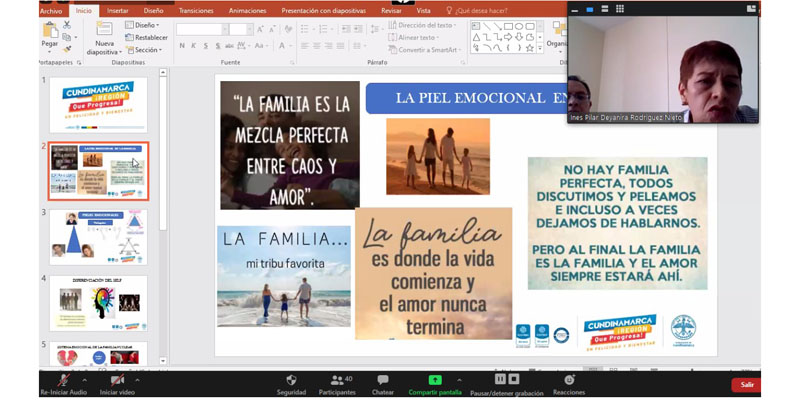The image size is (800, 400).
Task: Select the Format Painter brush icon
Action: (x=66, y=49)
